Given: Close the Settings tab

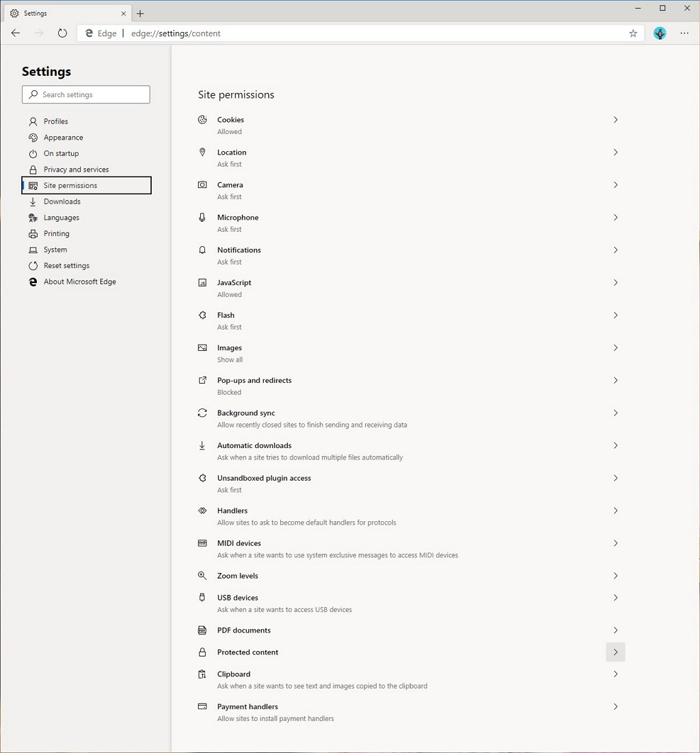Looking at the screenshot, I should click(123, 14).
